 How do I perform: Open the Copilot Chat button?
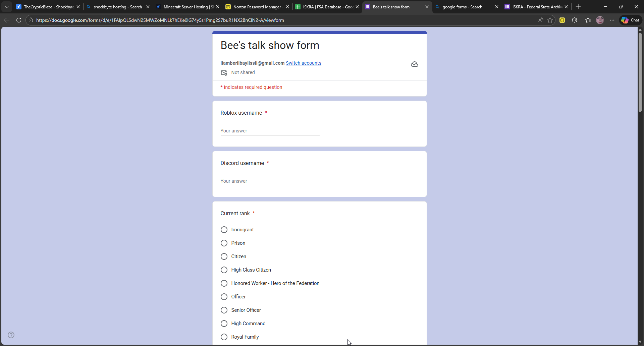630,20
